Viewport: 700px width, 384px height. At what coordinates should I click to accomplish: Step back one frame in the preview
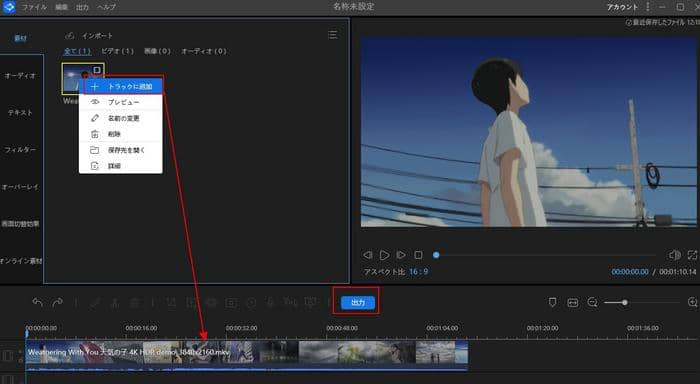(x=367, y=255)
